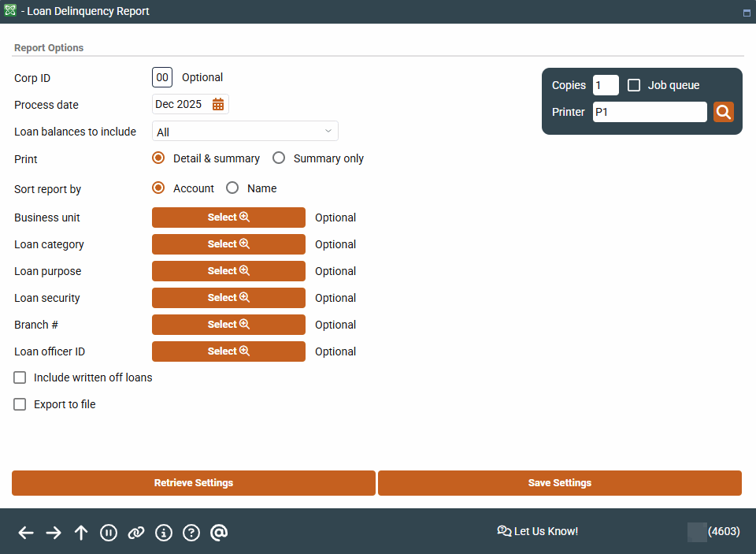Sort report by Name
756x554 pixels.
click(x=232, y=188)
